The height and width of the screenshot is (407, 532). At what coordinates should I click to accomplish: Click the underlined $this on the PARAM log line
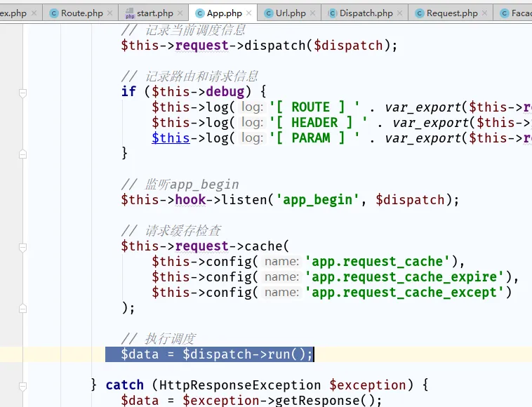point(171,138)
